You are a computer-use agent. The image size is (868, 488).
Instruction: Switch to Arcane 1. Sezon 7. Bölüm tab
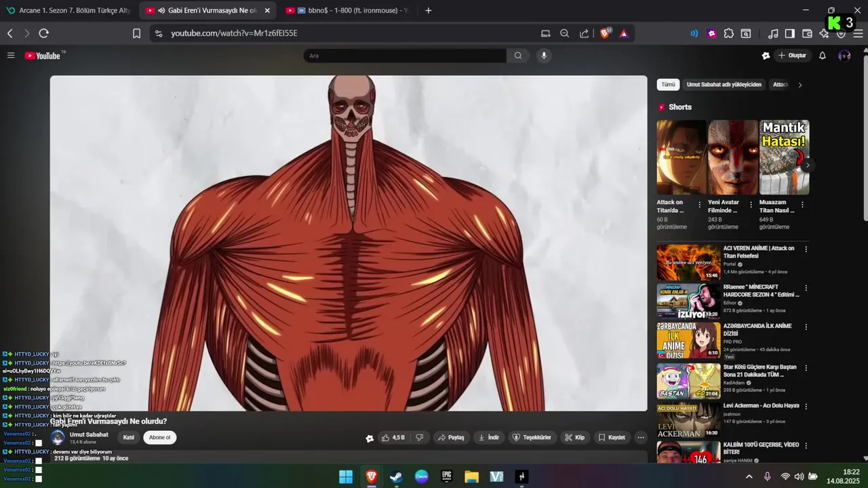68,10
